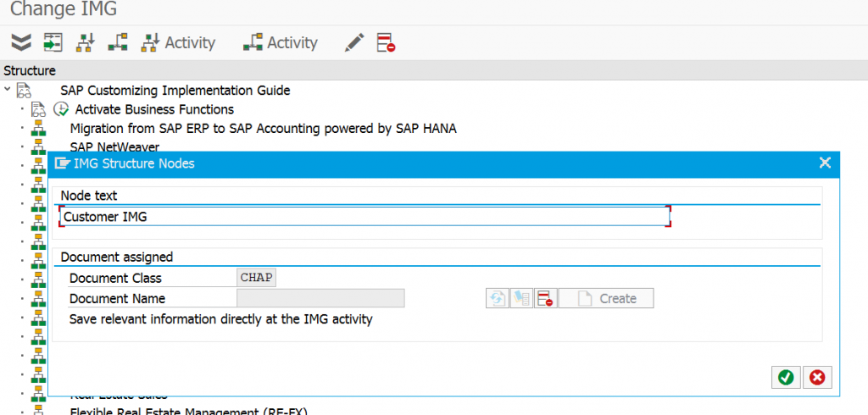Click the assign document icon next to refresh
Screen dimensions: 868x415
521,298
